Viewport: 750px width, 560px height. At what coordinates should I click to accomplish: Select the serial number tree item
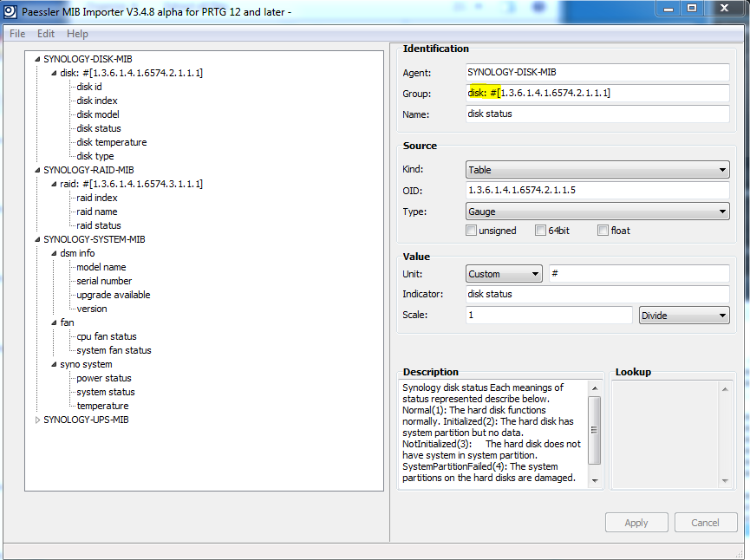point(104,281)
